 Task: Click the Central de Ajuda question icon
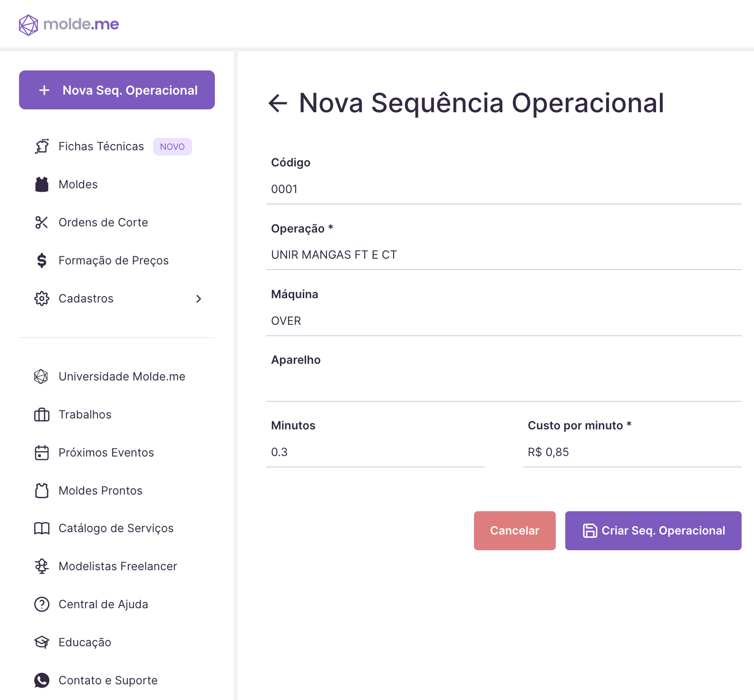coord(42,604)
